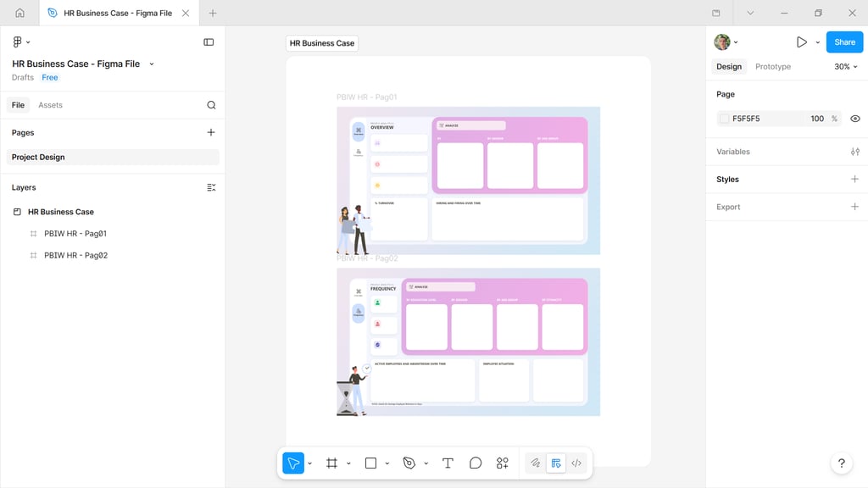Select the Frame tool
The height and width of the screenshot is (488, 868).
[x=332, y=463]
